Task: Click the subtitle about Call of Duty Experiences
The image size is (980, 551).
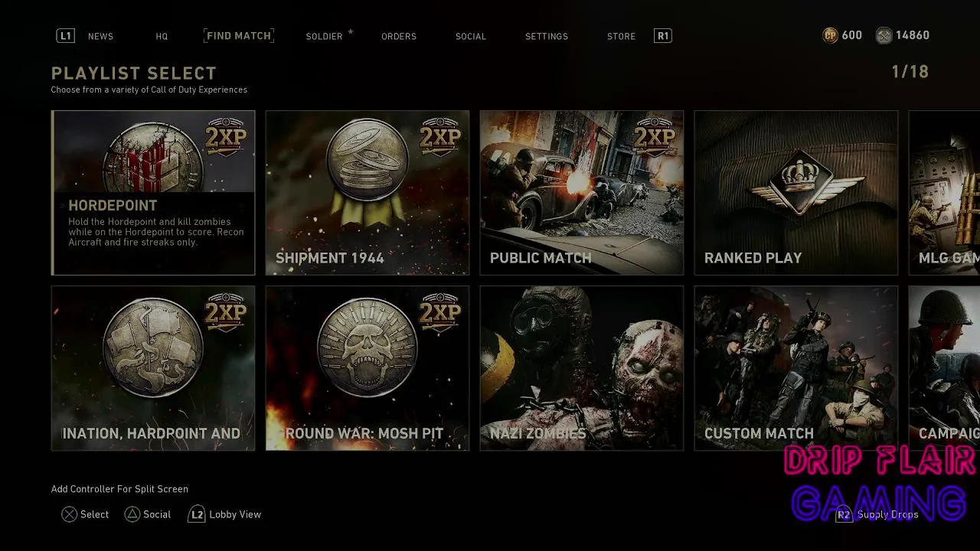Action: click(x=149, y=90)
